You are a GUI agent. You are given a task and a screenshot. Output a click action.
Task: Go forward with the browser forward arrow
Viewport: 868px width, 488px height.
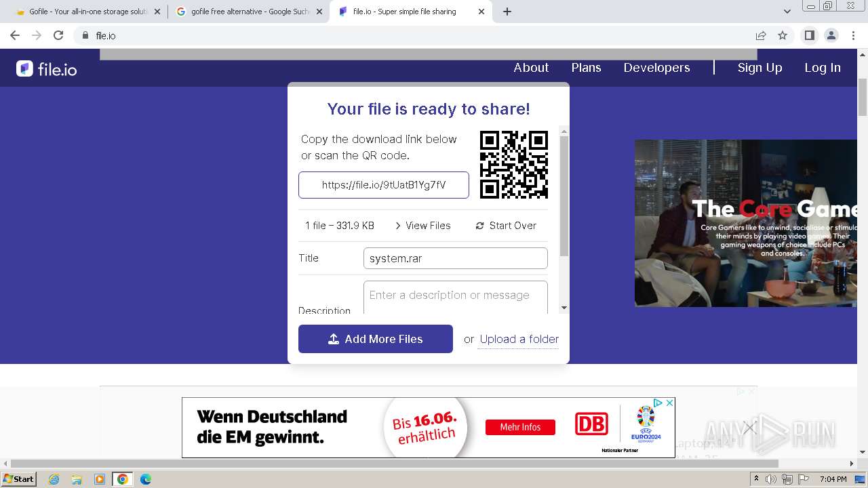pos(37,35)
